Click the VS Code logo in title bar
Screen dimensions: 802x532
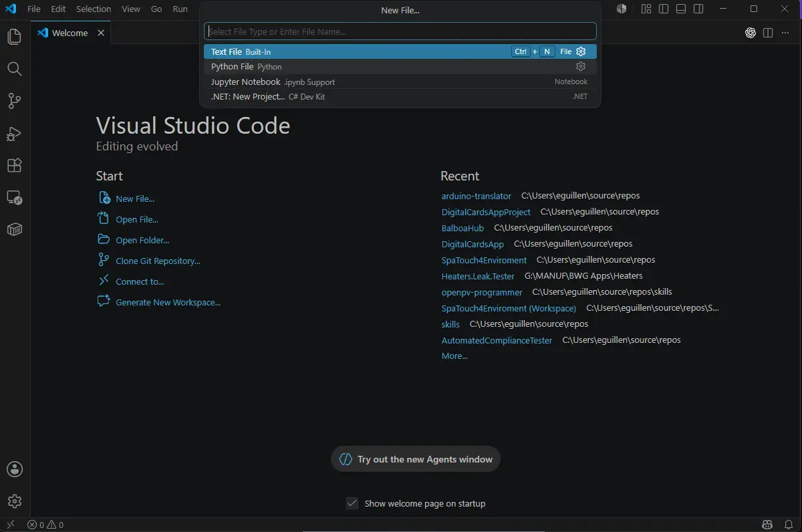tap(11, 9)
